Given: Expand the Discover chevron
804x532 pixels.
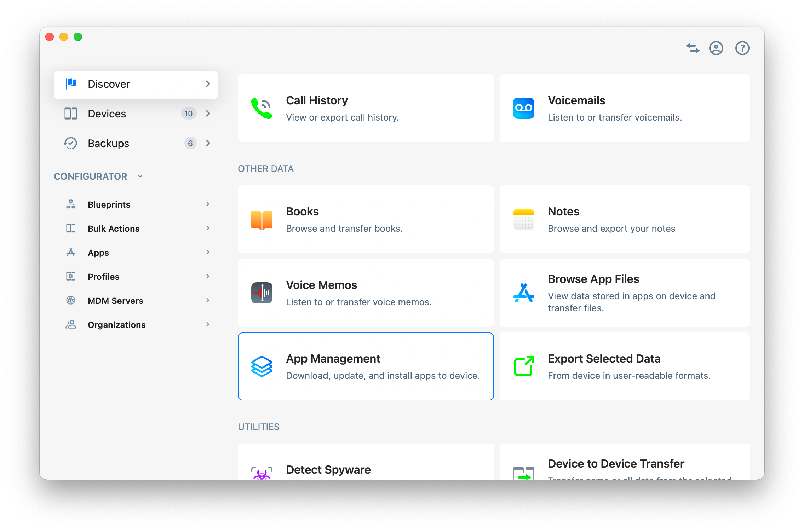Looking at the screenshot, I should (208, 84).
